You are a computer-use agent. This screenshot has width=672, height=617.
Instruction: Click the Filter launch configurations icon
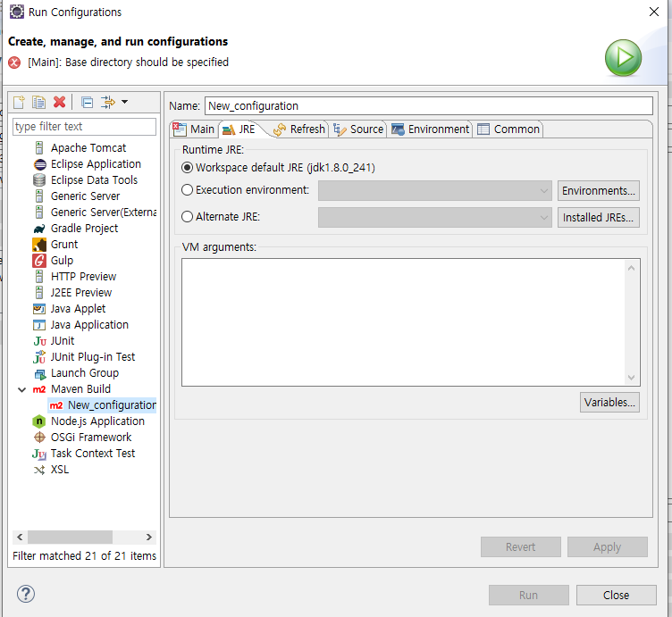tap(107, 103)
